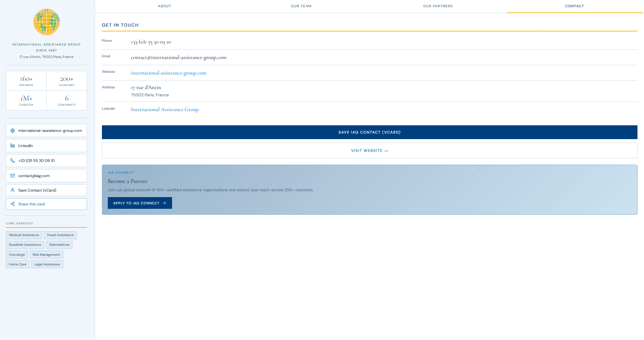
Task: Click the 160+ Partners stat tile
Action: [26, 81]
